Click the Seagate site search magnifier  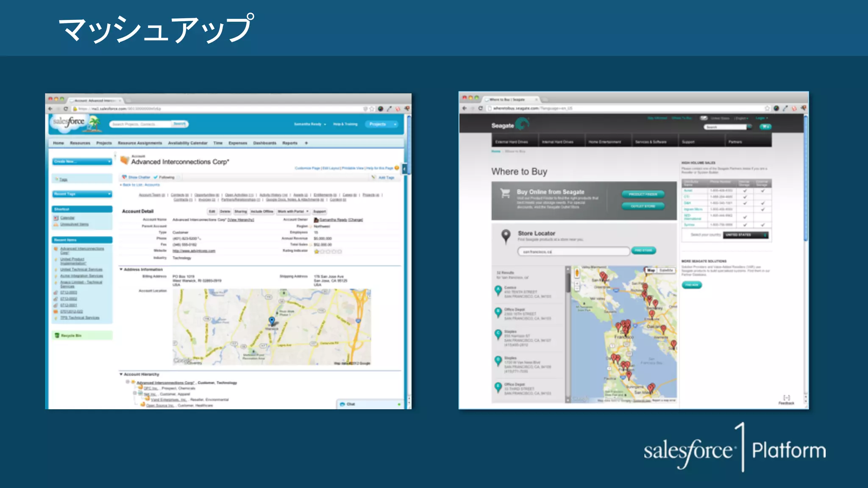click(x=749, y=127)
